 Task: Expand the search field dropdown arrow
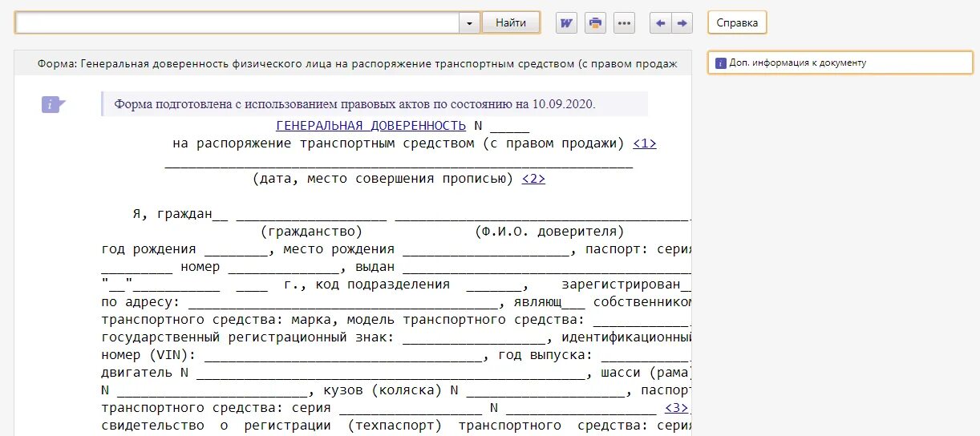470,23
